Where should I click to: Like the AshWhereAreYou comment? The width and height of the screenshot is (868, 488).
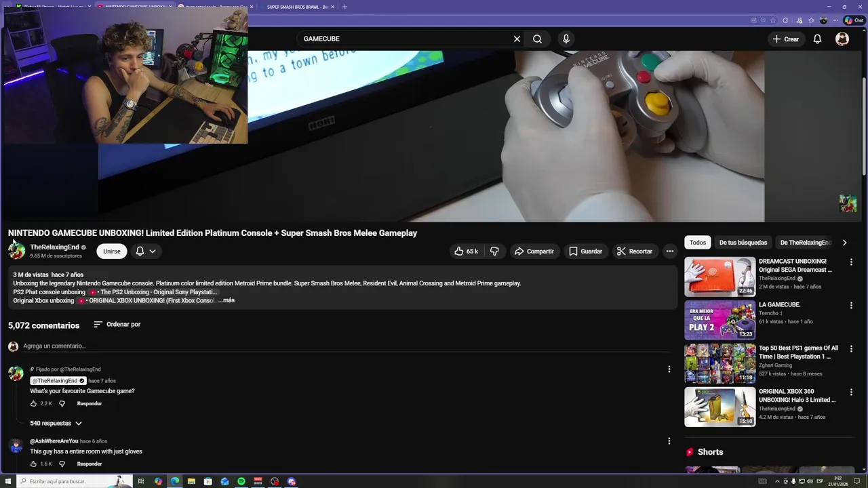point(33,464)
